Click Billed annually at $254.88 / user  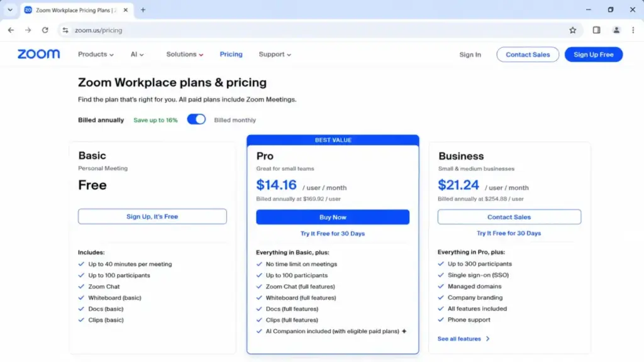tap(480, 199)
